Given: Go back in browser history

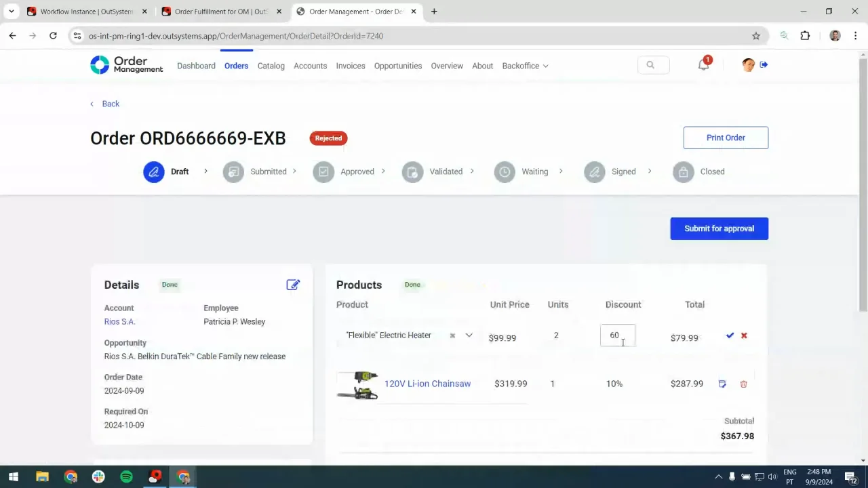Looking at the screenshot, I should click(12, 36).
